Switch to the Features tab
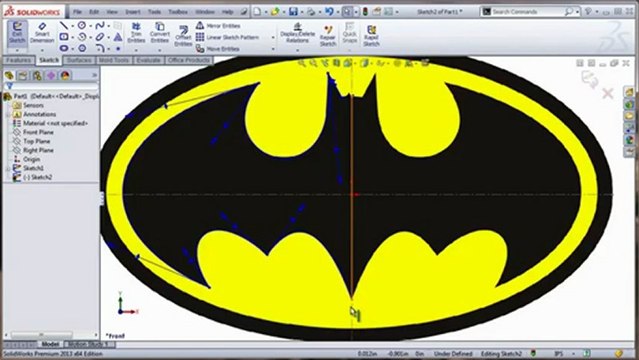 19,60
